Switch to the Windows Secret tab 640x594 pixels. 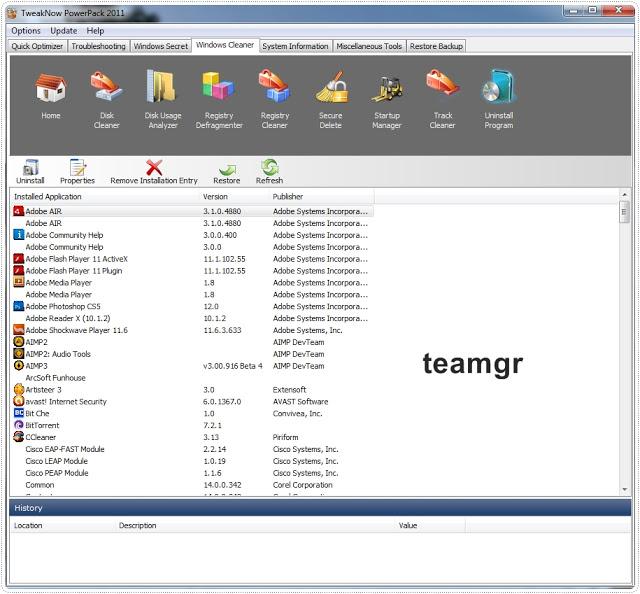(161, 46)
